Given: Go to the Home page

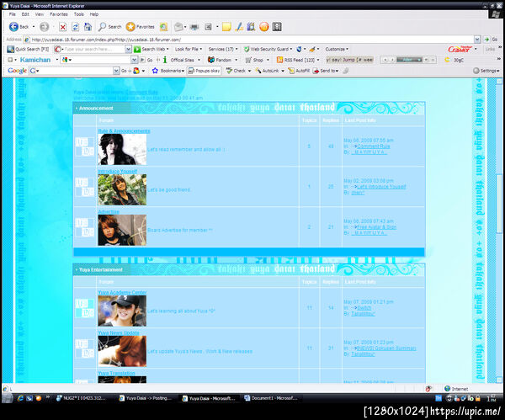Looking at the screenshot, I should [x=88, y=27].
